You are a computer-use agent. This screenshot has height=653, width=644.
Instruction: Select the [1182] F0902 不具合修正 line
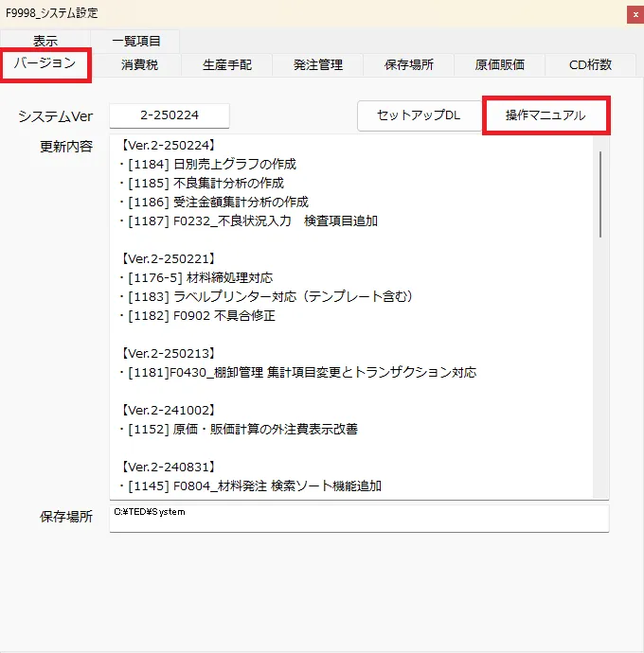[197, 316]
